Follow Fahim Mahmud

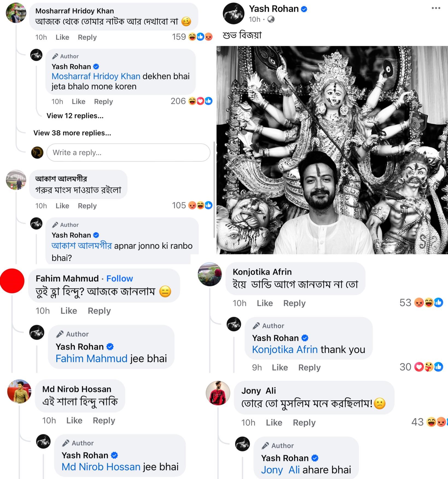pos(120,278)
